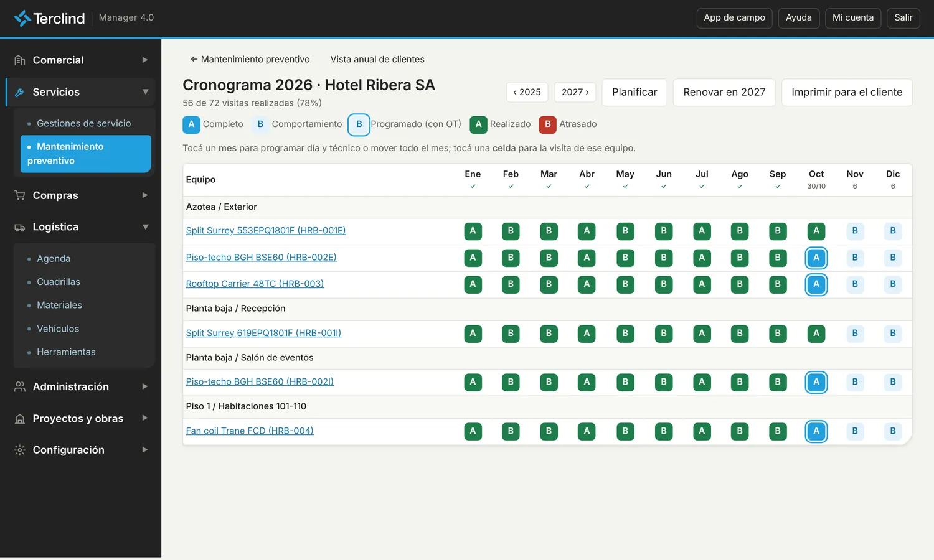
Task: Select Mantenimiento preventivo submenu item
Action: 86,154
